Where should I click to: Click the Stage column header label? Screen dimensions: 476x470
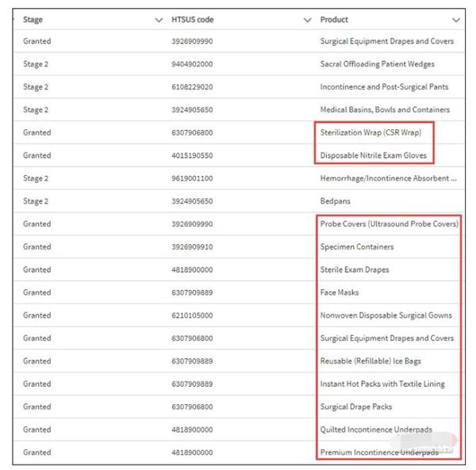[33, 20]
